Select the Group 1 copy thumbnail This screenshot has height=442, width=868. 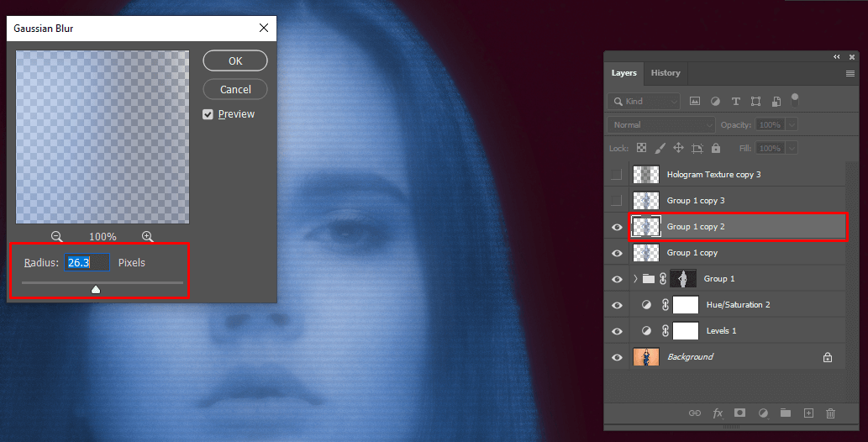point(646,253)
